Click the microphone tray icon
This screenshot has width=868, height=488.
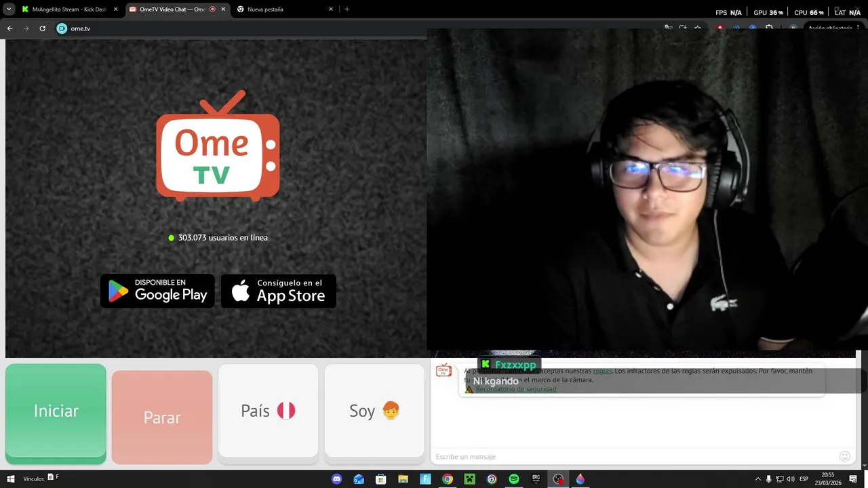(769, 479)
